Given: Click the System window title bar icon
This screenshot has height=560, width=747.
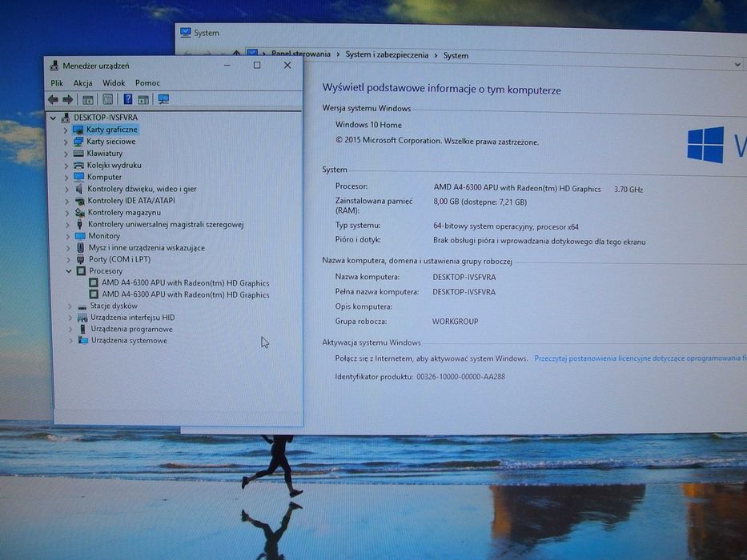Looking at the screenshot, I should point(185,32).
